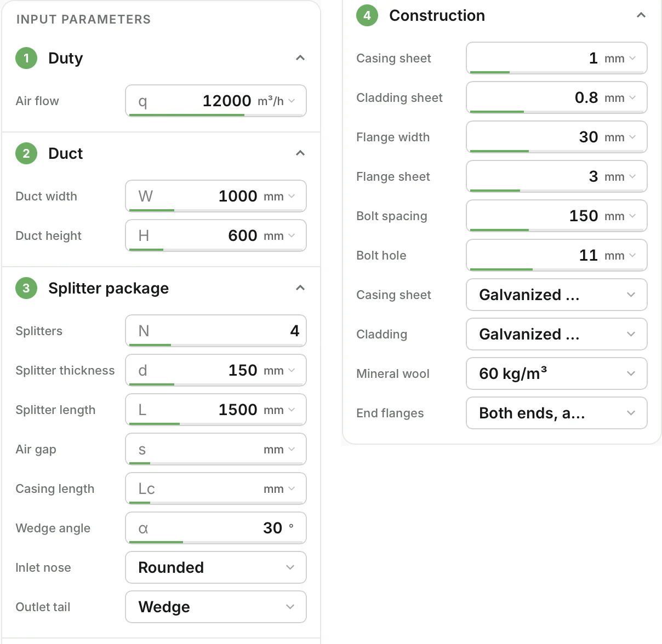Collapse the Splitter package section chevron
The height and width of the screenshot is (644, 662).
click(x=300, y=288)
